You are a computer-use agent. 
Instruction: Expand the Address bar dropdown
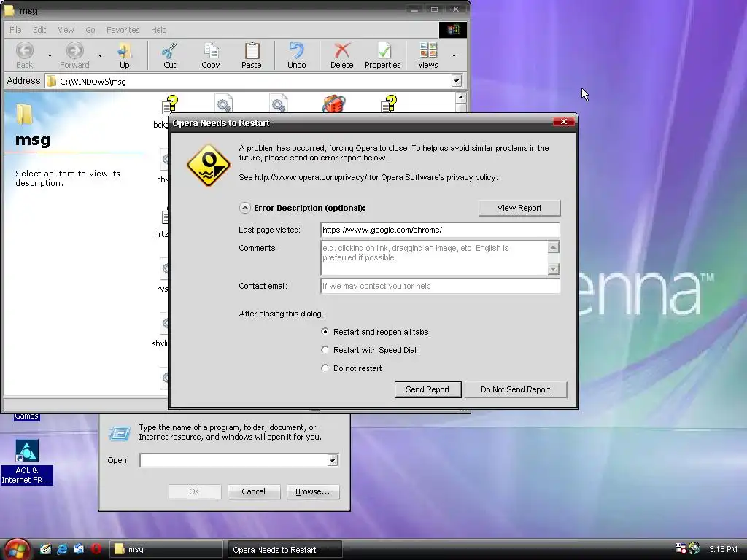pos(457,81)
